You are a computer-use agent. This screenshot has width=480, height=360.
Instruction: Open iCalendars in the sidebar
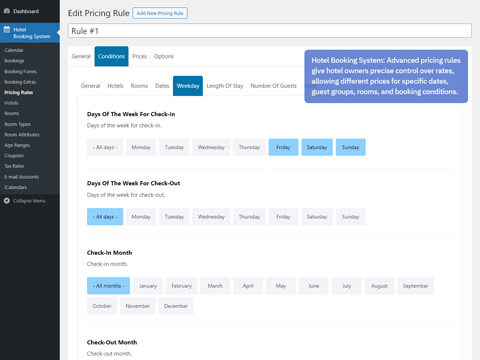point(16,187)
